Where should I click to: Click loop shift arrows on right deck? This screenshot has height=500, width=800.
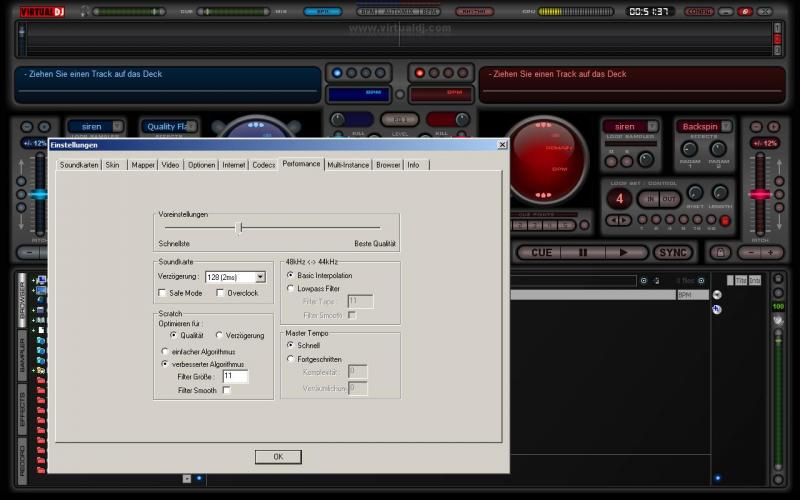pyautogui.click(x=619, y=220)
